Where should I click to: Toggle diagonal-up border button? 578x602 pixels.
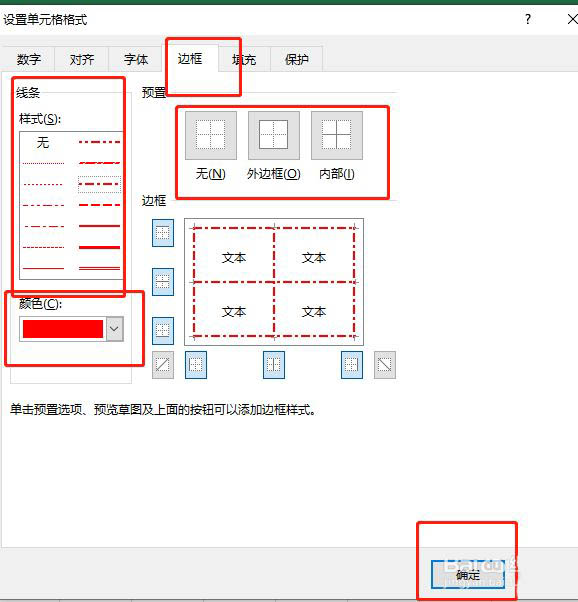point(163,365)
